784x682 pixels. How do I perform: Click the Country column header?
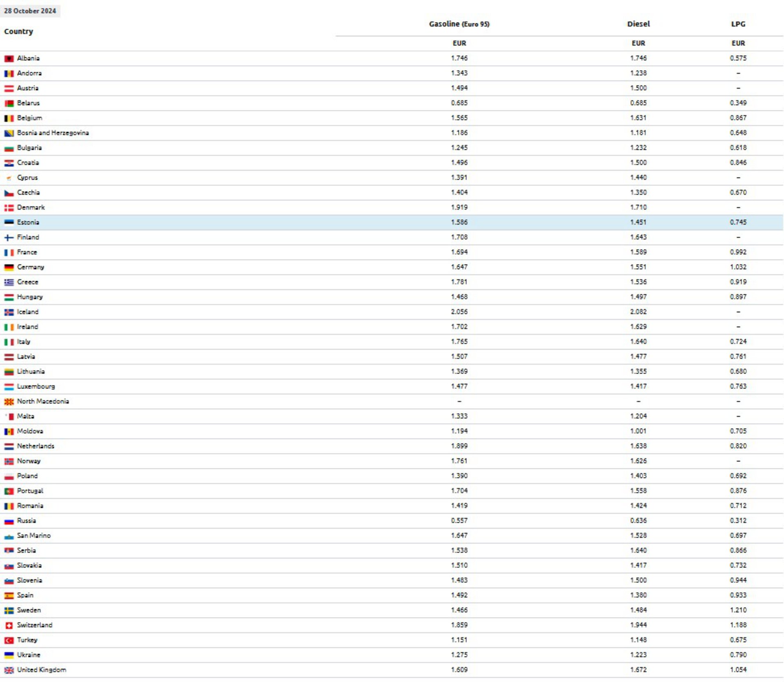pos(19,31)
